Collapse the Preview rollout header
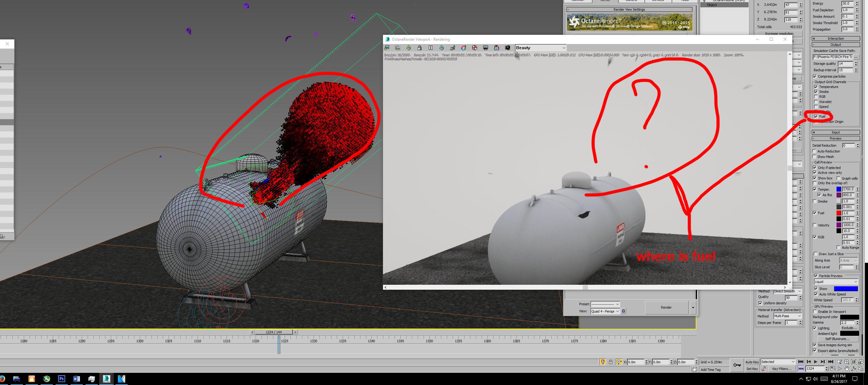This screenshot has width=868, height=385. click(835, 138)
